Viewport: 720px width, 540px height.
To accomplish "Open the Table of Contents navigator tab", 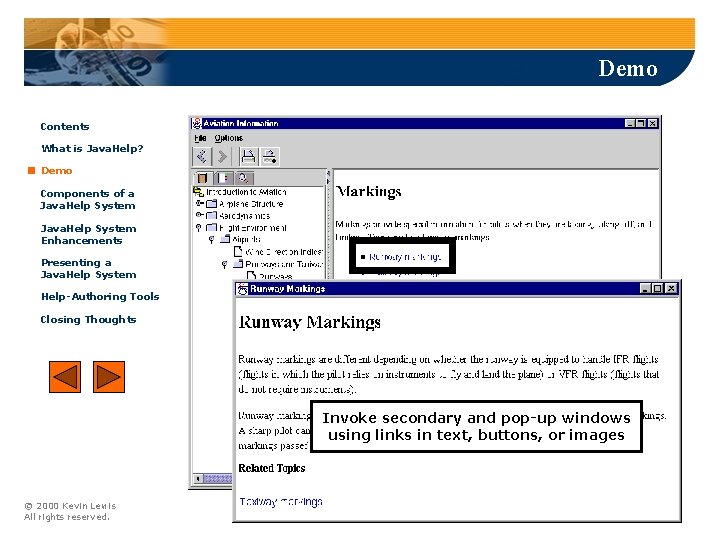I will point(203,178).
